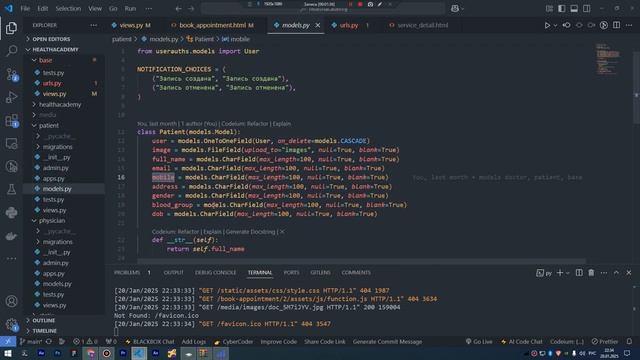Open editor More Actions ellipsis
Viewport: 640px width, 360px height.
(629, 25)
